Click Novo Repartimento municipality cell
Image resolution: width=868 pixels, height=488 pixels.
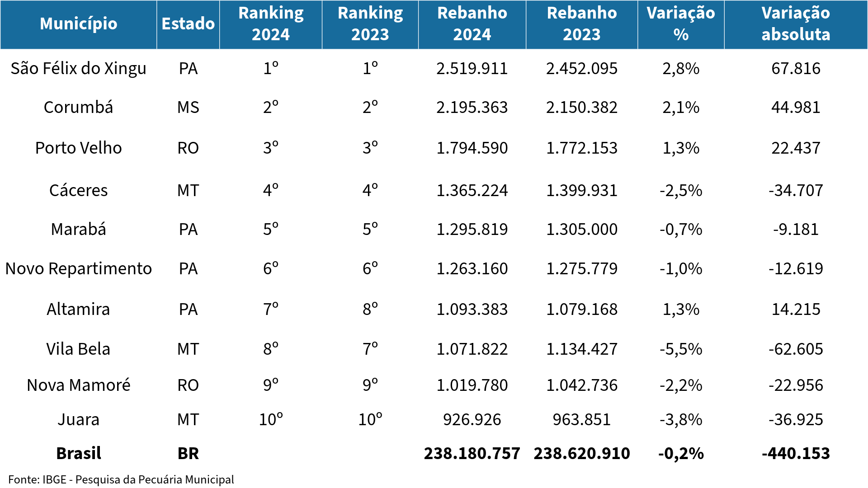coord(79,269)
